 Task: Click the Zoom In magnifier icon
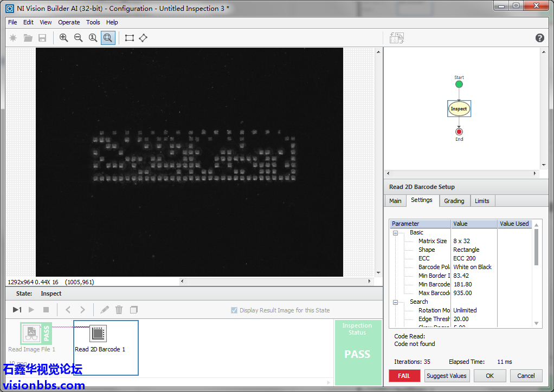64,38
